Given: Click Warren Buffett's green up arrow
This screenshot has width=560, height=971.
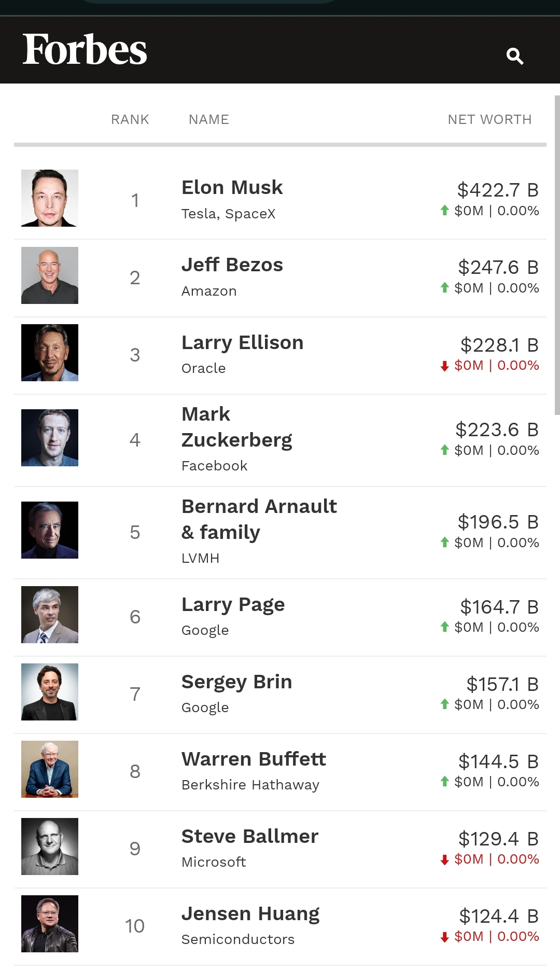Looking at the screenshot, I should click(444, 781).
